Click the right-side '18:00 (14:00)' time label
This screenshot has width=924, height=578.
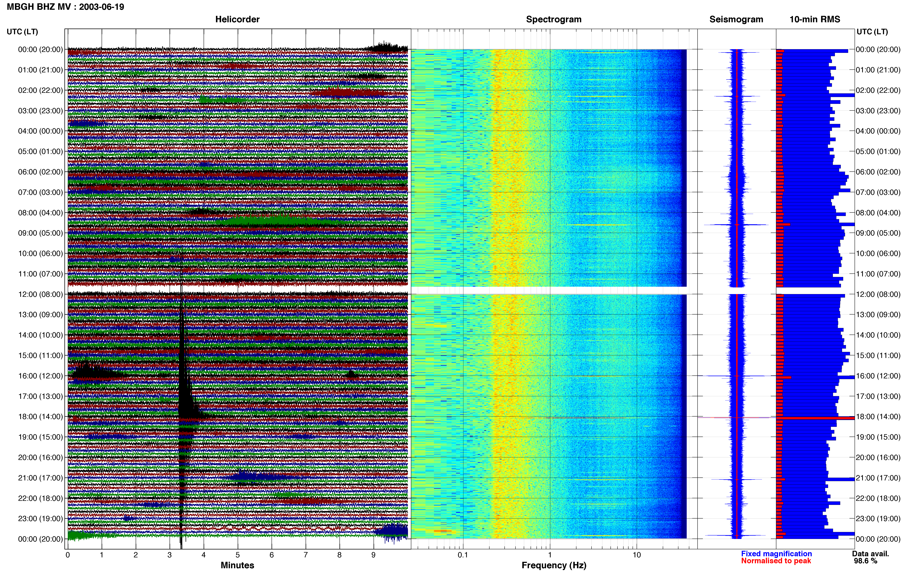click(878, 417)
